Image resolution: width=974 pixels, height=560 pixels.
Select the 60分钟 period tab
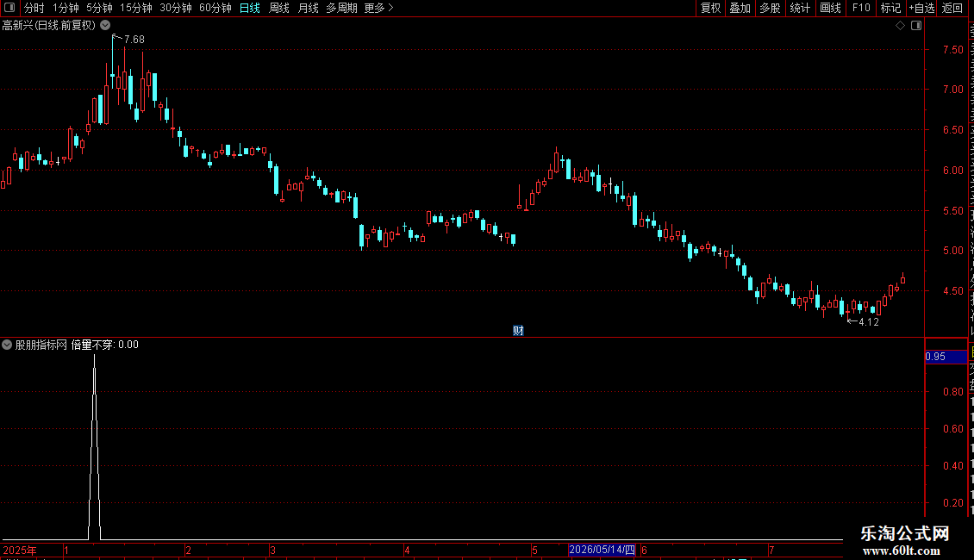(215, 8)
